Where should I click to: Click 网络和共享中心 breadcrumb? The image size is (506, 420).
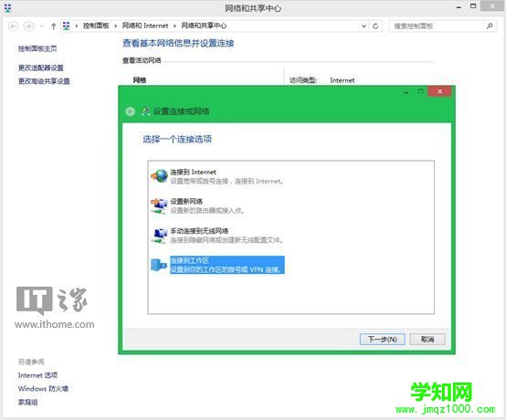pos(204,26)
